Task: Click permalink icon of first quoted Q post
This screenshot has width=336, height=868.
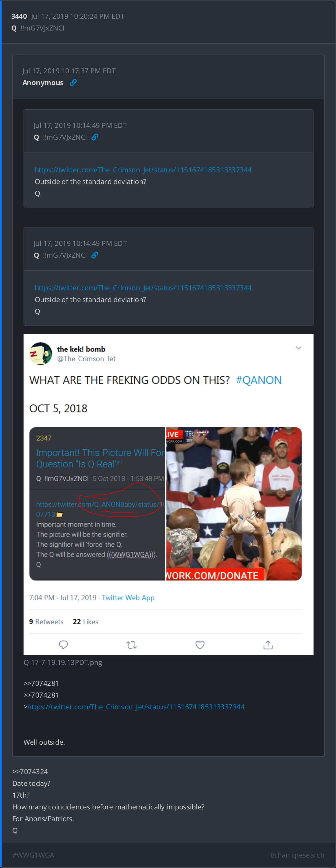Action: pos(95,137)
